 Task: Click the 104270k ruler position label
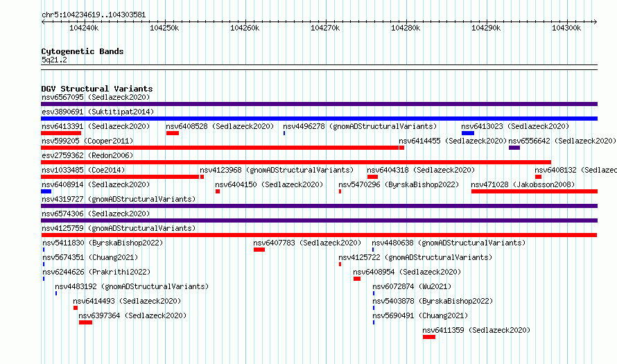click(x=325, y=28)
